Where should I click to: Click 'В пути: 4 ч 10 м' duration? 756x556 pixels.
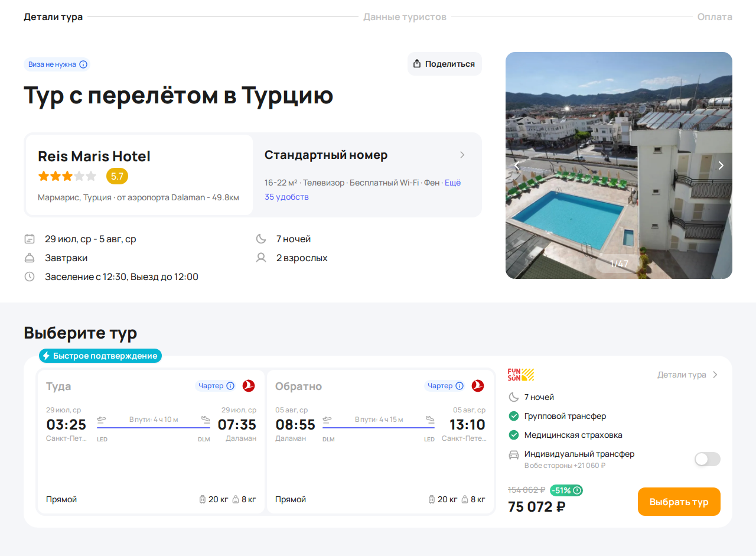point(154,420)
